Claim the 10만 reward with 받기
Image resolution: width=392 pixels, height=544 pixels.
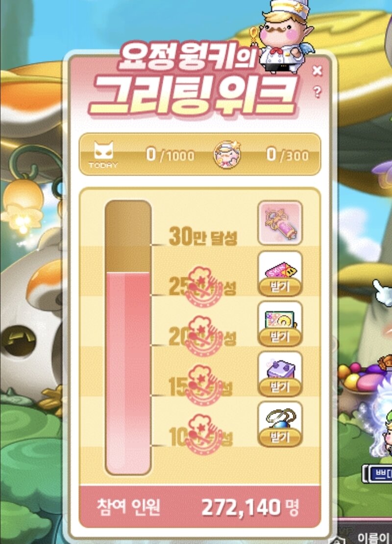point(280,437)
